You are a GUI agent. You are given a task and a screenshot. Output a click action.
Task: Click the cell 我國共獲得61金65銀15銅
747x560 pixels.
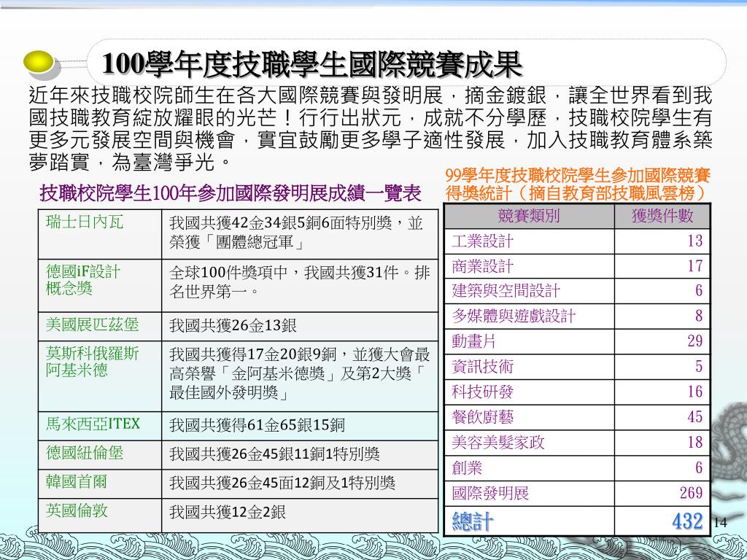[x=300, y=426]
